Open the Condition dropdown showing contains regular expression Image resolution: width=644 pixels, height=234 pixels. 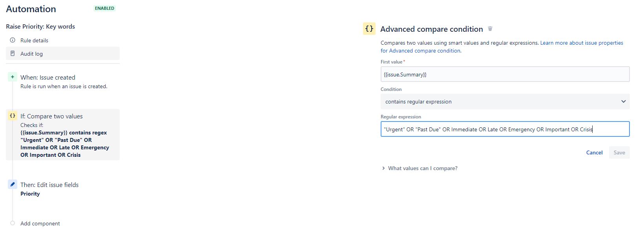coord(505,102)
